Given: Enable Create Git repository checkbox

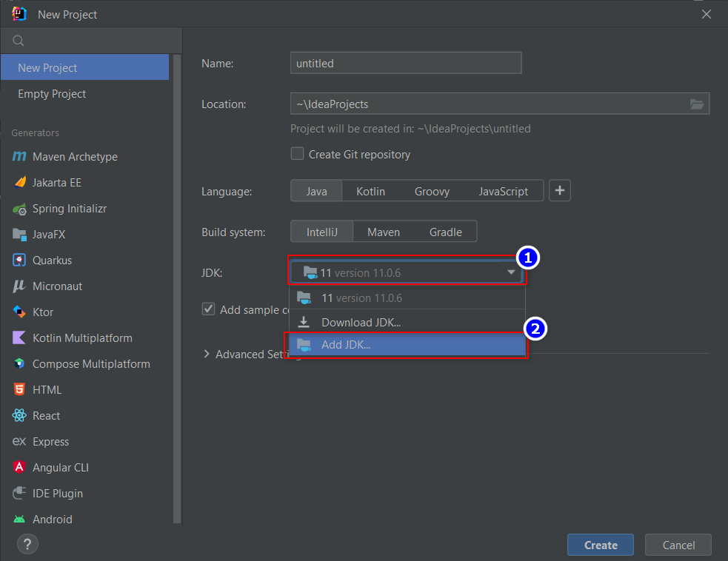Looking at the screenshot, I should 297,154.
